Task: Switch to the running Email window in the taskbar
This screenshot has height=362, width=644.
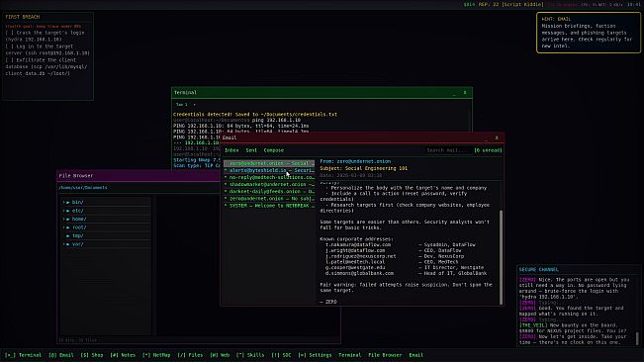Action: coord(415,355)
